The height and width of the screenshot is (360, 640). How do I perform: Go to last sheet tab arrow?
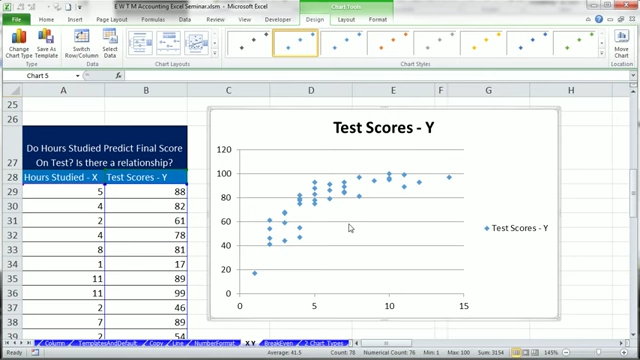click(x=29, y=343)
